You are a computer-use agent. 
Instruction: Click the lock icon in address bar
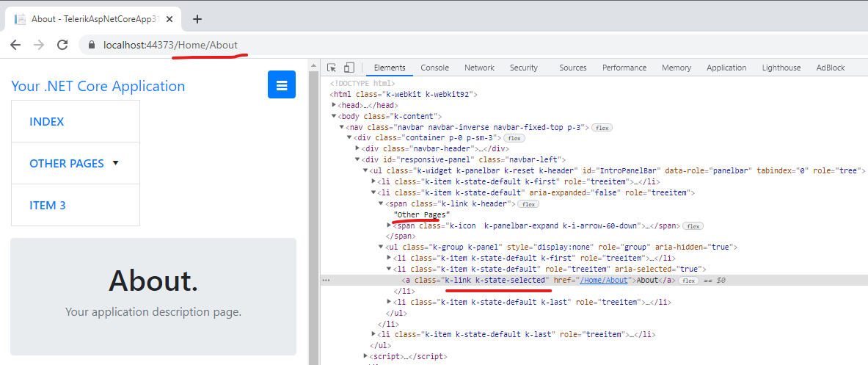tap(92, 45)
